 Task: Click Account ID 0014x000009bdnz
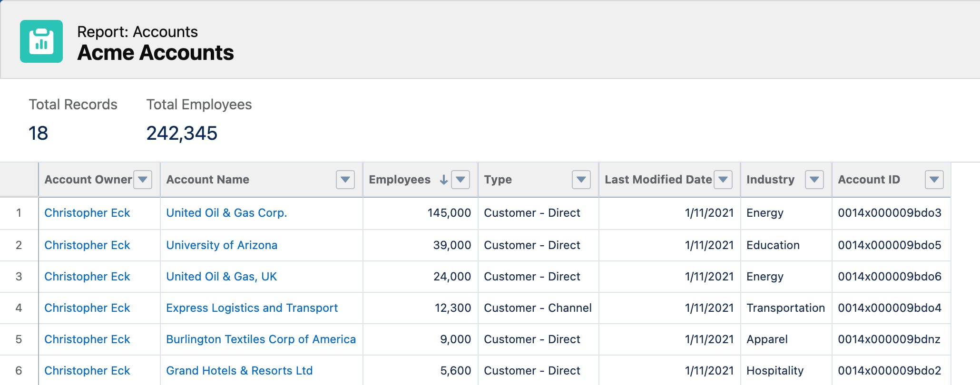889,339
